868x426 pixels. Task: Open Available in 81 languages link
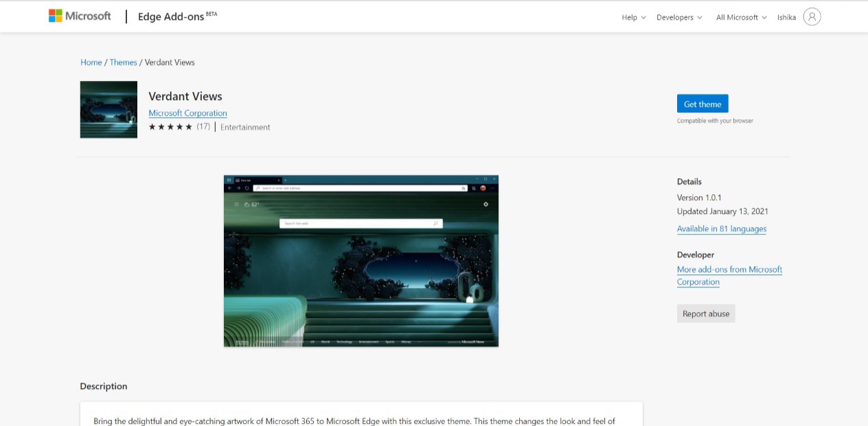pyautogui.click(x=722, y=229)
